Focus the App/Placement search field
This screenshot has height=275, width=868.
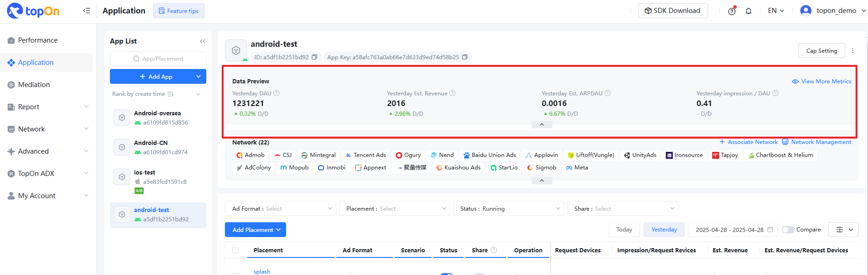158,59
